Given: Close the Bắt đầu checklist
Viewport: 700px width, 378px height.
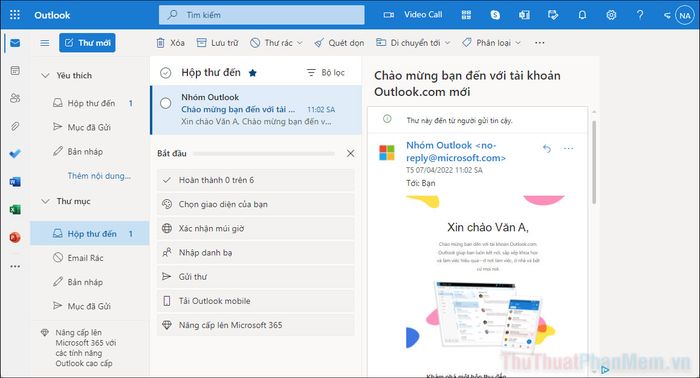Looking at the screenshot, I should pos(350,154).
